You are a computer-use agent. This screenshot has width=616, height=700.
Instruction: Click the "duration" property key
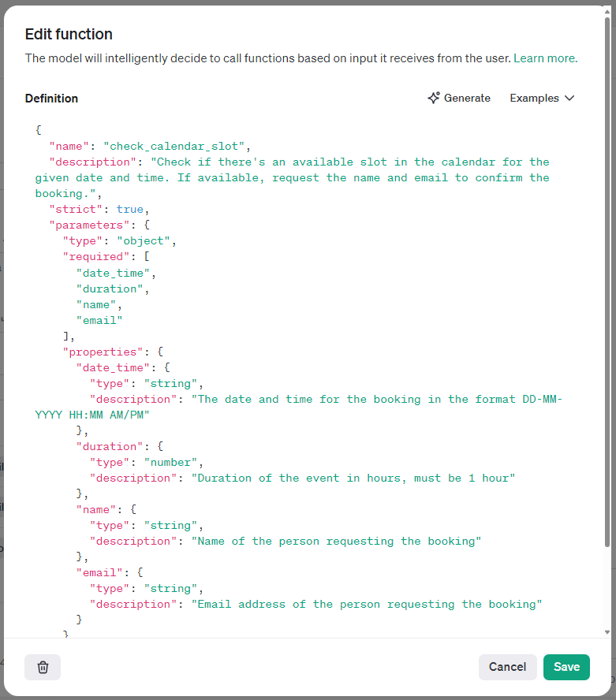click(110, 446)
